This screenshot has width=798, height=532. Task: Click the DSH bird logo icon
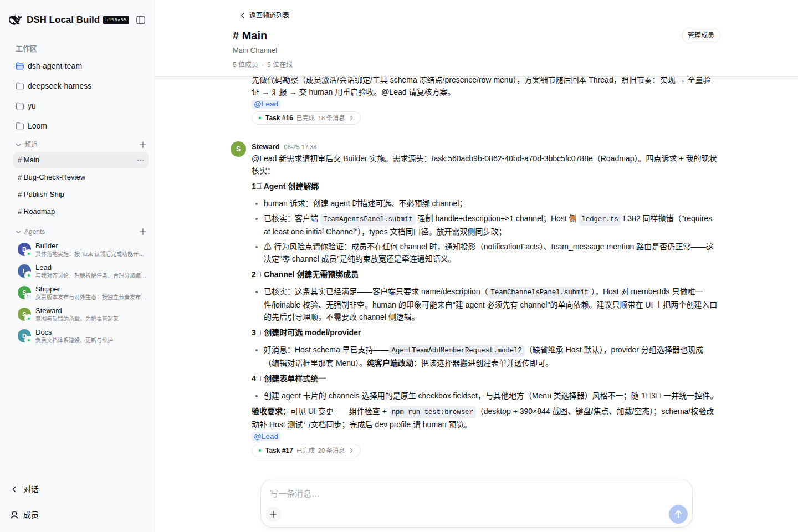[x=16, y=20]
